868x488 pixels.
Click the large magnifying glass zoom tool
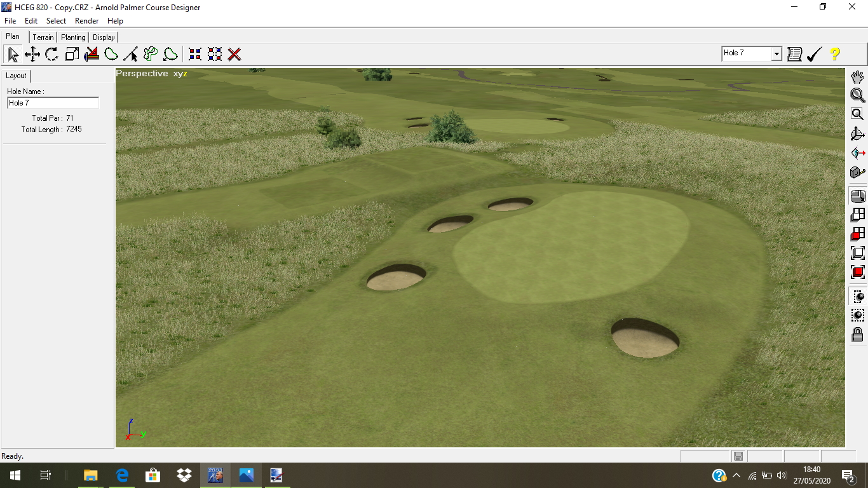click(x=857, y=95)
